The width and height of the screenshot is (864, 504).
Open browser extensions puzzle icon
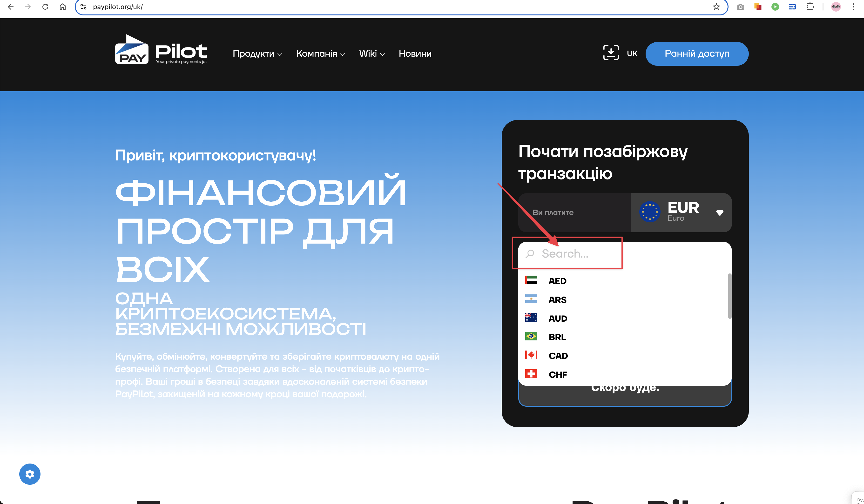coord(810,7)
